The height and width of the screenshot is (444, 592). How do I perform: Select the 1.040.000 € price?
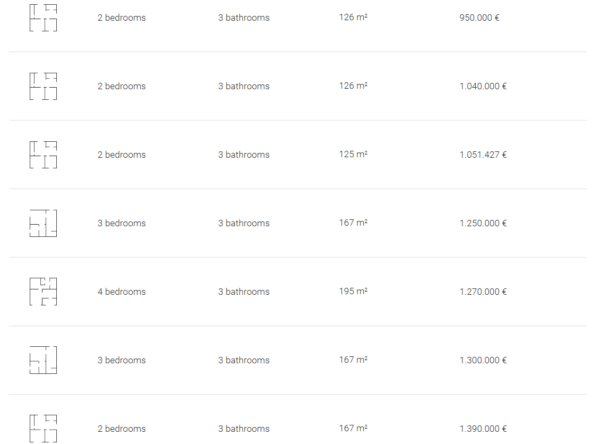coord(483,86)
